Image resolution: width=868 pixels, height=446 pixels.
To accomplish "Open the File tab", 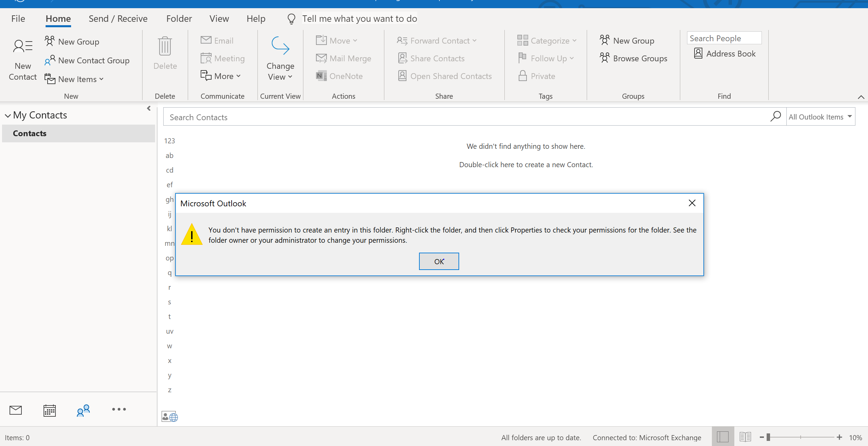I will pos(18,18).
